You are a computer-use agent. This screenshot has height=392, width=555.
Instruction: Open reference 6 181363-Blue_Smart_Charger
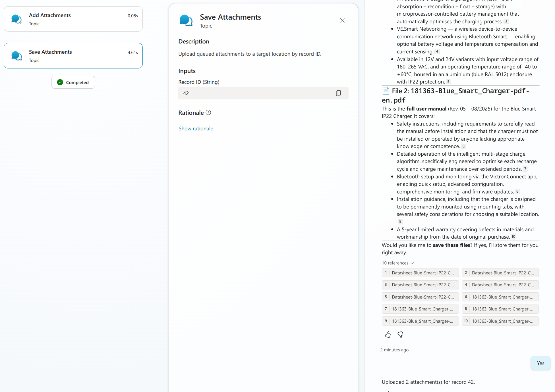click(500, 297)
